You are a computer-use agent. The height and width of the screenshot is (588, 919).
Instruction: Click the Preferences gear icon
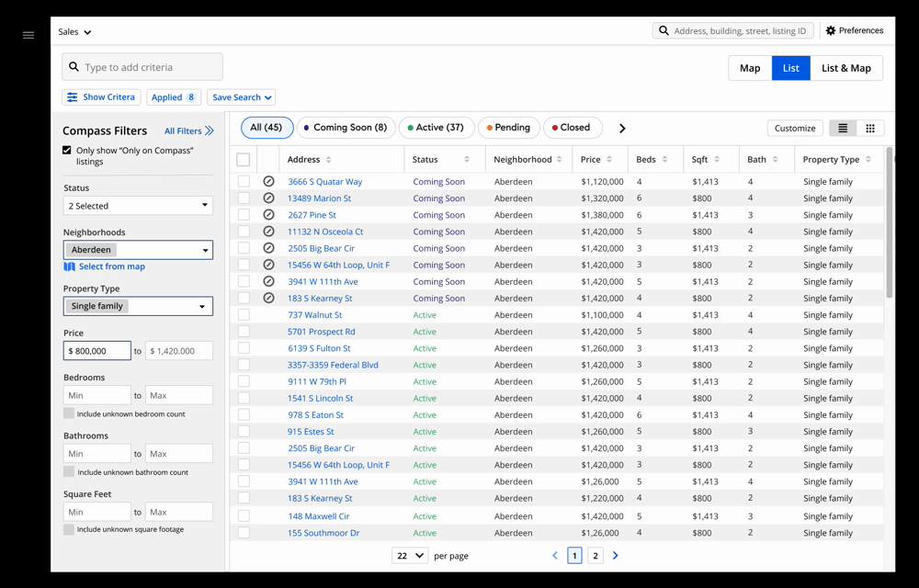831,30
